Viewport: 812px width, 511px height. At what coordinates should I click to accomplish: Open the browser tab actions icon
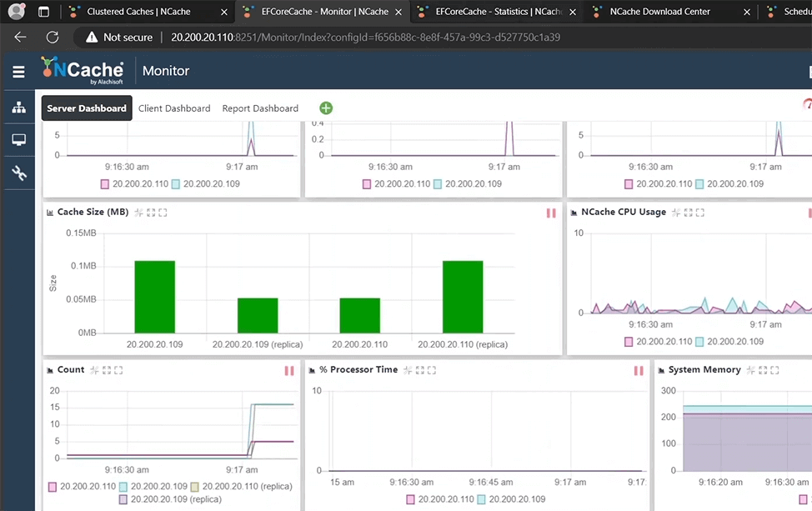click(43, 12)
